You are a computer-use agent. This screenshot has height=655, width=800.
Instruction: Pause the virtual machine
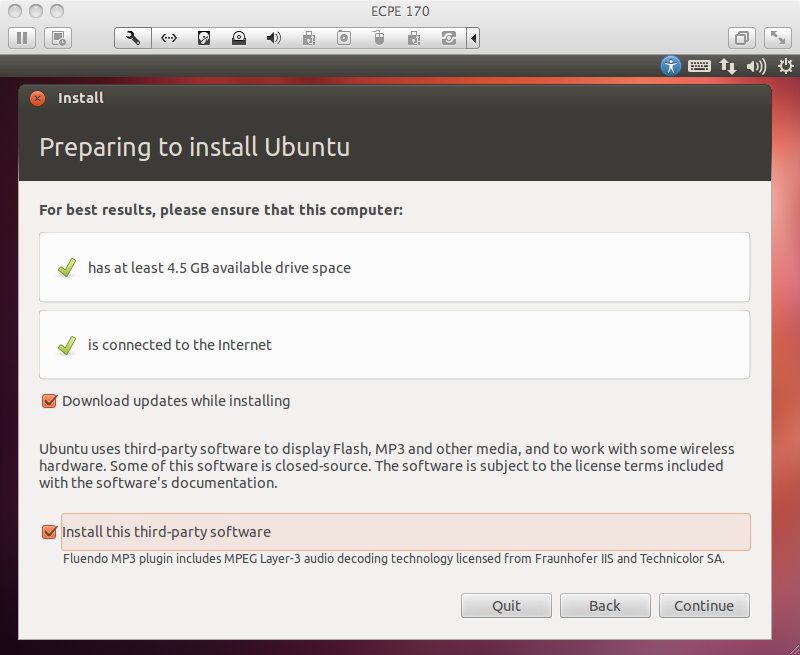coord(23,38)
